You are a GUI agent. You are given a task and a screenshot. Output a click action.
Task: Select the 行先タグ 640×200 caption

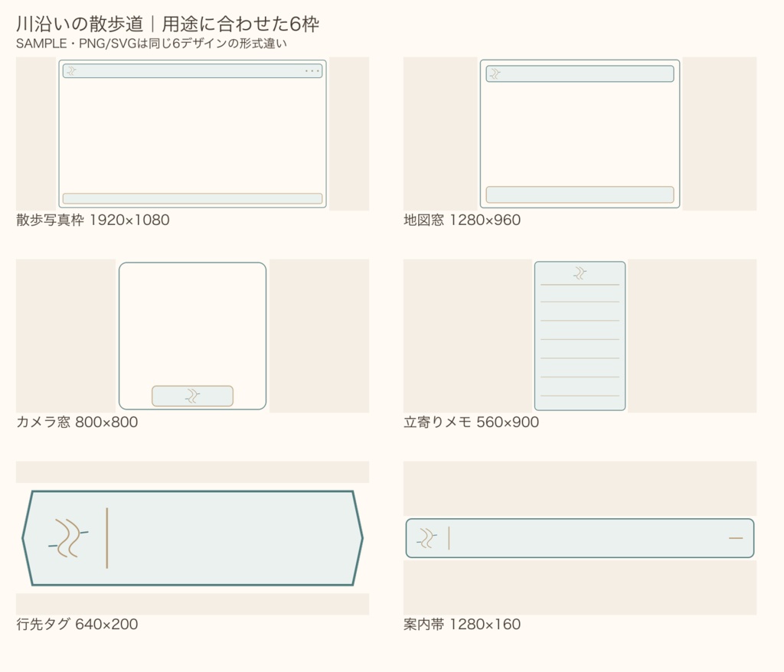click(x=77, y=624)
